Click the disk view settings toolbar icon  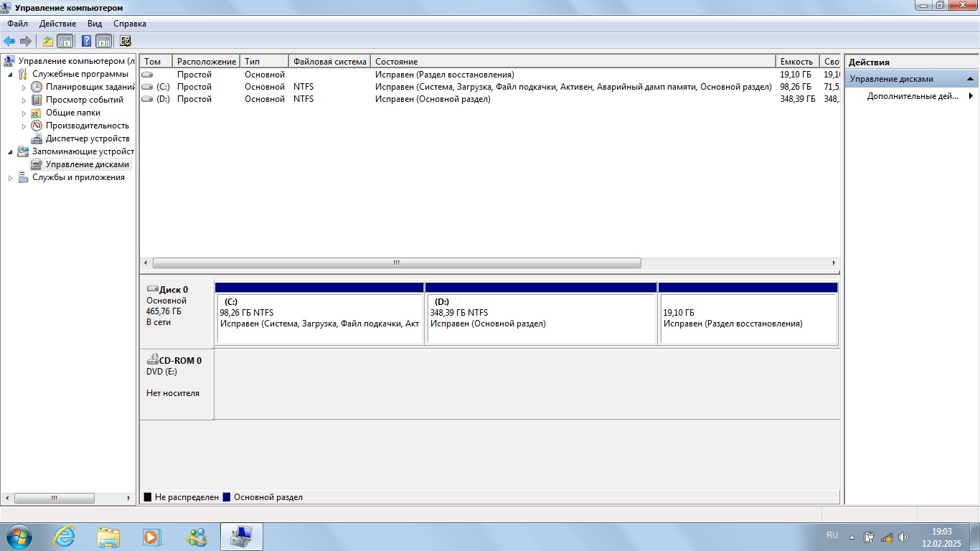[126, 41]
